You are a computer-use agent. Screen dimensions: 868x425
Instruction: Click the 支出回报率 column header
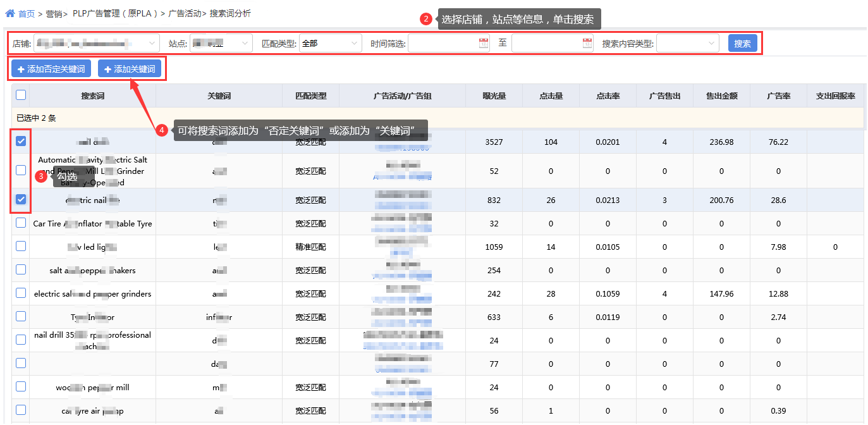tap(835, 96)
